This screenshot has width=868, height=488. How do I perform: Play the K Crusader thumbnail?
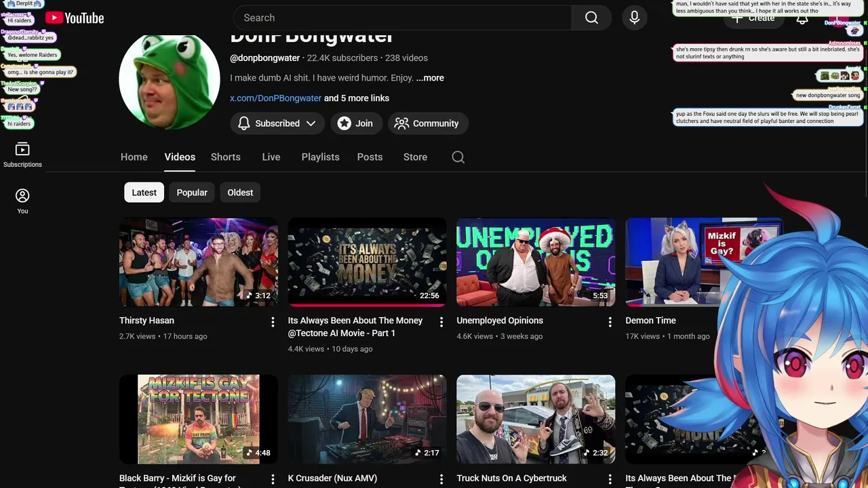(x=367, y=420)
